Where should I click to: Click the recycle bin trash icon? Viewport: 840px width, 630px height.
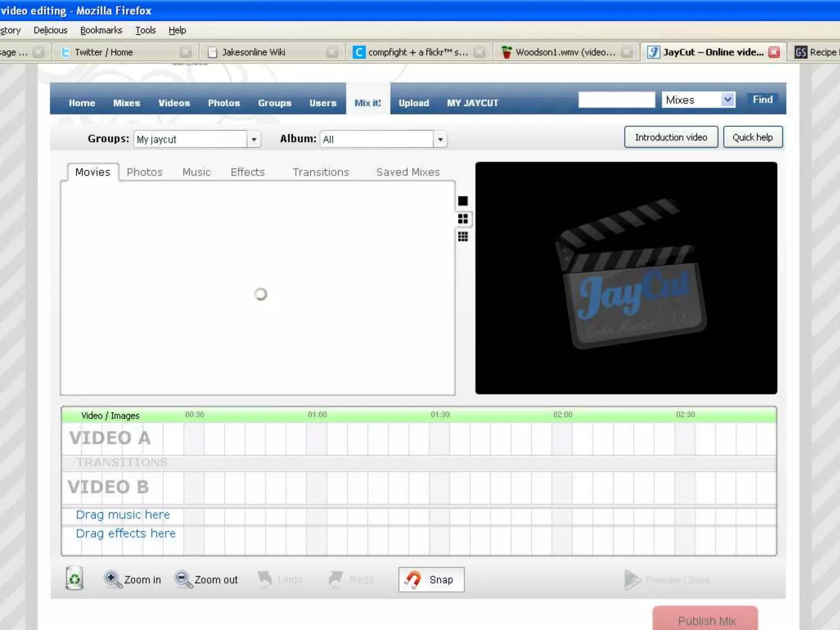point(74,578)
